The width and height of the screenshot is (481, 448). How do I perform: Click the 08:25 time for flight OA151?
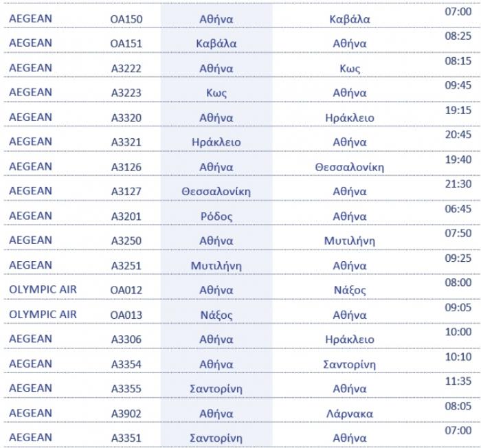(458, 36)
